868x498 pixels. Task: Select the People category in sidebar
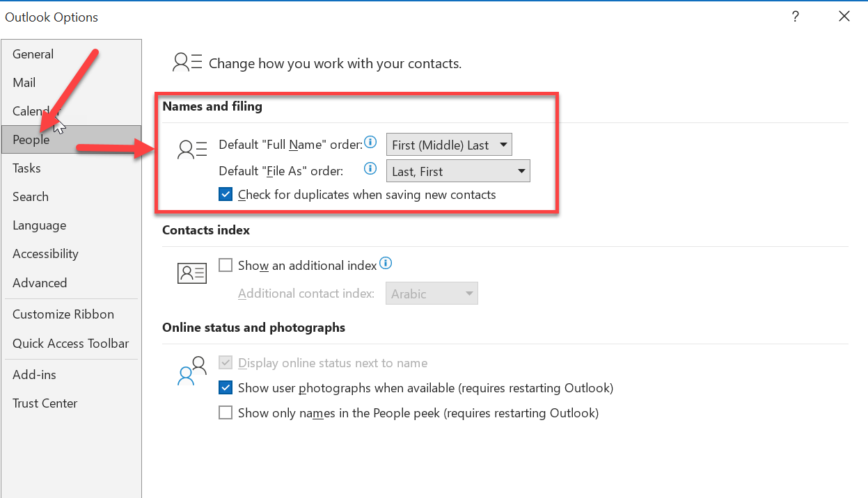[71, 140]
